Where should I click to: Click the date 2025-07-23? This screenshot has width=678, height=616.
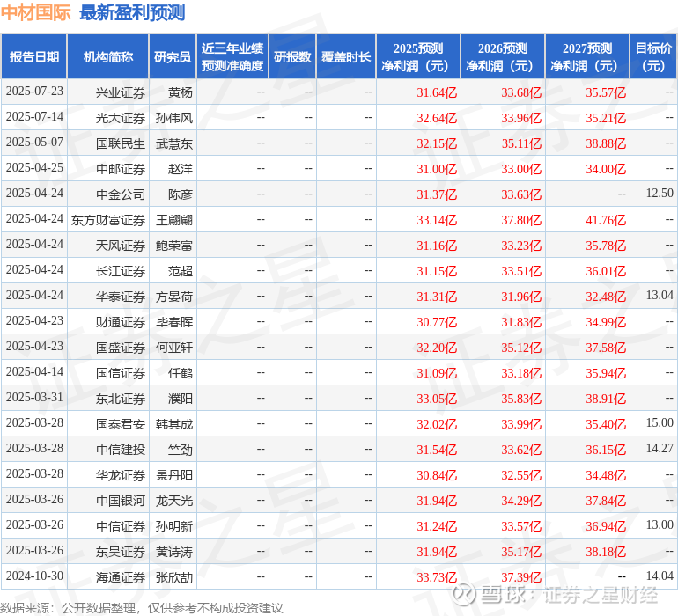[34, 91]
